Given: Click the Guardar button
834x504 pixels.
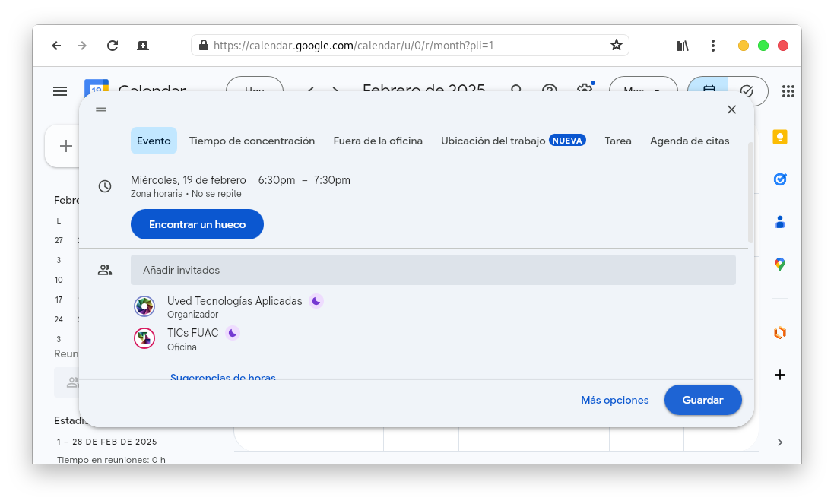Looking at the screenshot, I should click(x=702, y=400).
